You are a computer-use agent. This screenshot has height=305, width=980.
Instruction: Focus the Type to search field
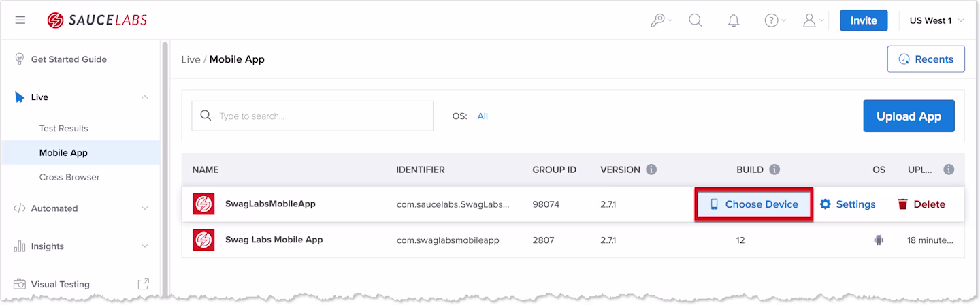(x=312, y=116)
